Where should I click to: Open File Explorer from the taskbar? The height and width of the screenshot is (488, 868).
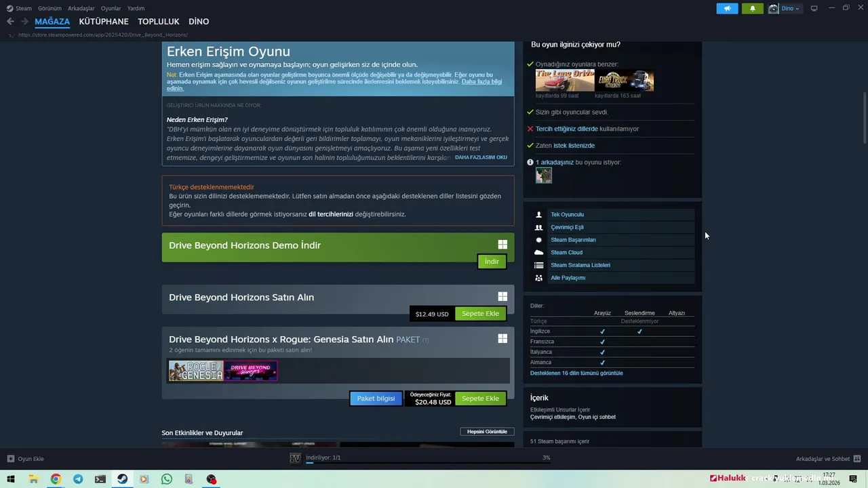click(x=33, y=479)
